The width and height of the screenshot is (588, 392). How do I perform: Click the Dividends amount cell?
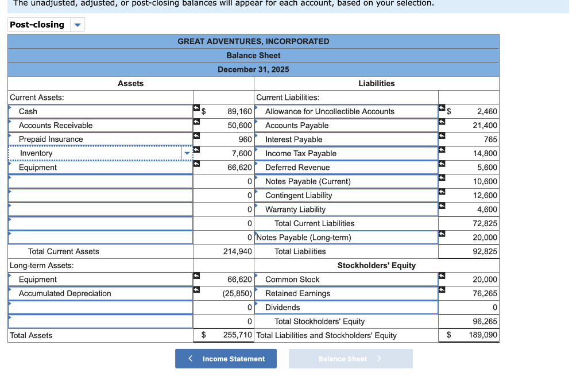coord(469,307)
